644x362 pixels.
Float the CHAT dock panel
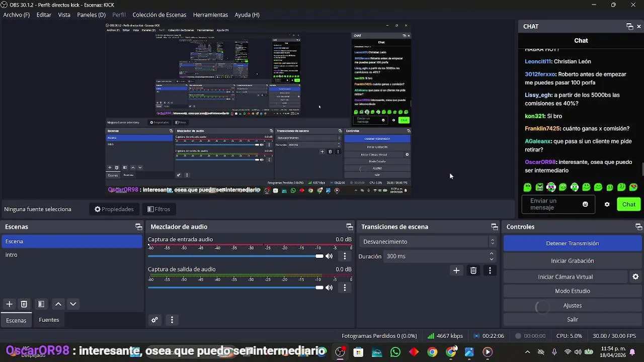point(629,27)
